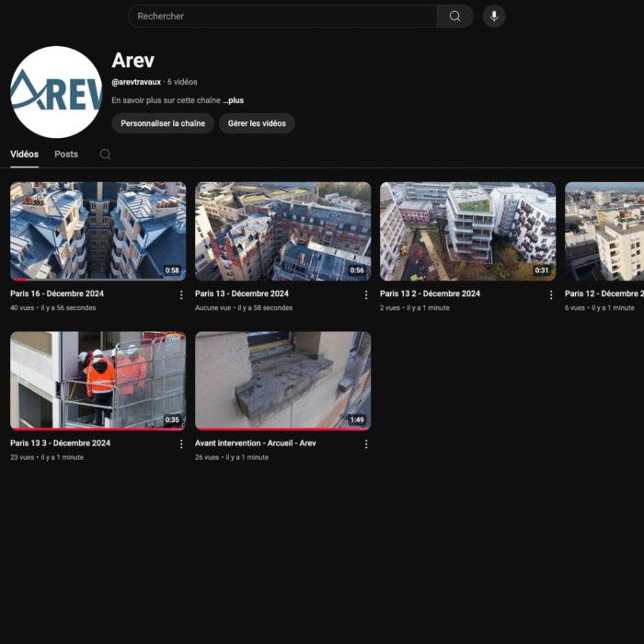This screenshot has width=644, height=644.
Task: Start voice search with microphone icon
Action: pyautogui.click(x=494, y=17)
